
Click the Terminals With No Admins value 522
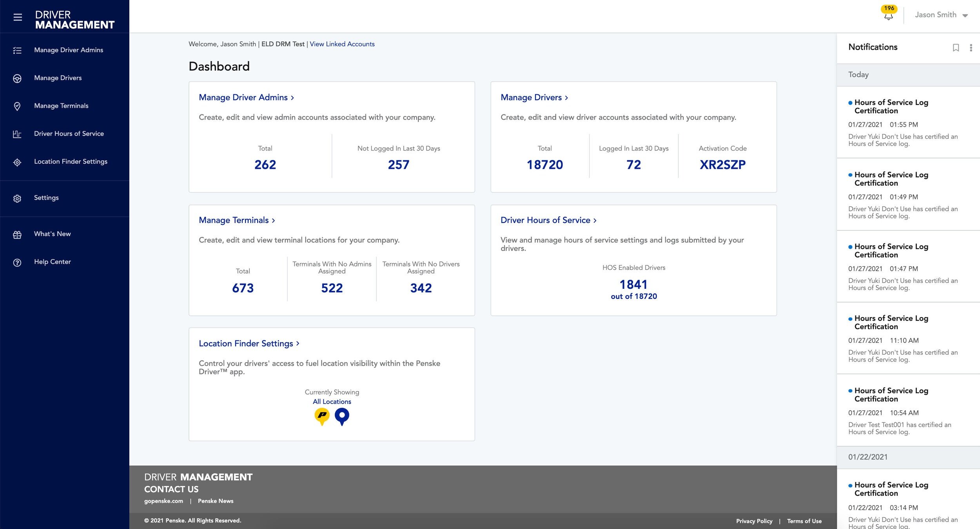(x=332, y=288)
